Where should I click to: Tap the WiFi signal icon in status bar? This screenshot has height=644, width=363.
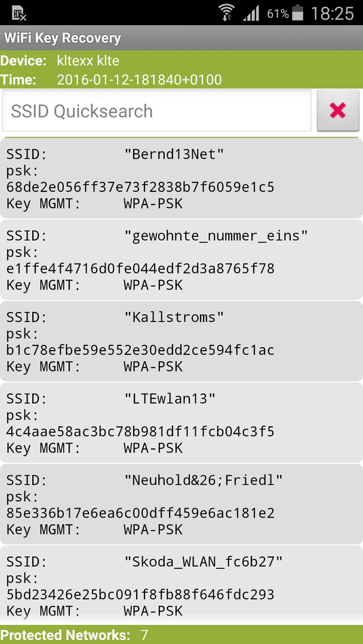point(226,13)
